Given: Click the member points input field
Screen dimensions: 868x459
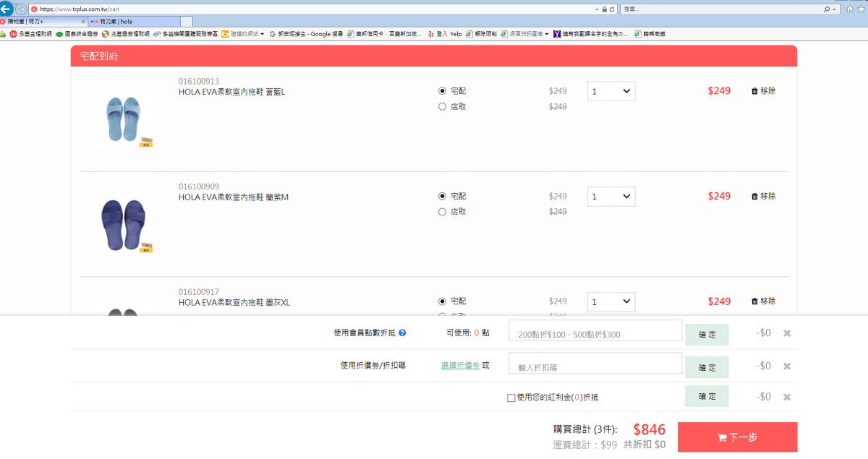Looking at the screenshot, I should (x=596, y=331).
